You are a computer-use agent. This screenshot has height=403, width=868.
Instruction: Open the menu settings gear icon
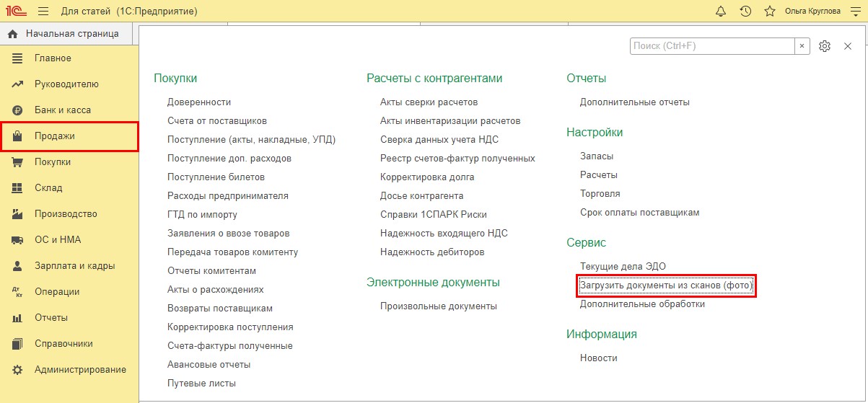[x=825, y=46]
